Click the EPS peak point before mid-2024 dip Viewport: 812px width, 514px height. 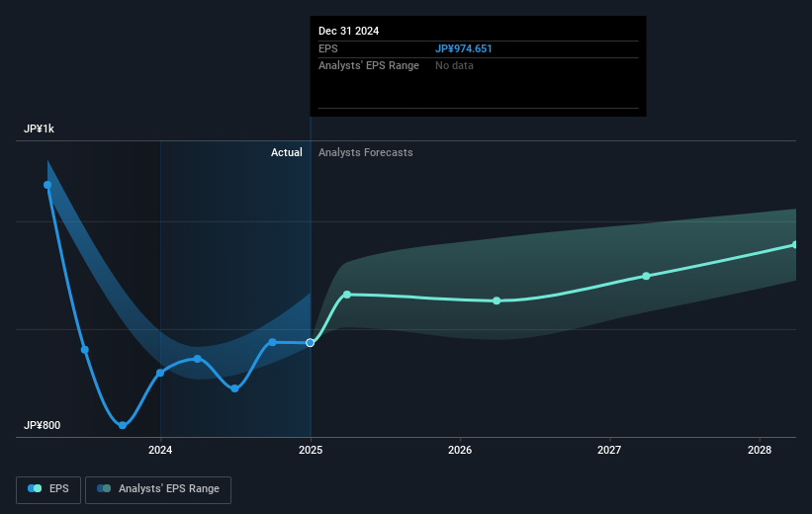click(197, 359)
